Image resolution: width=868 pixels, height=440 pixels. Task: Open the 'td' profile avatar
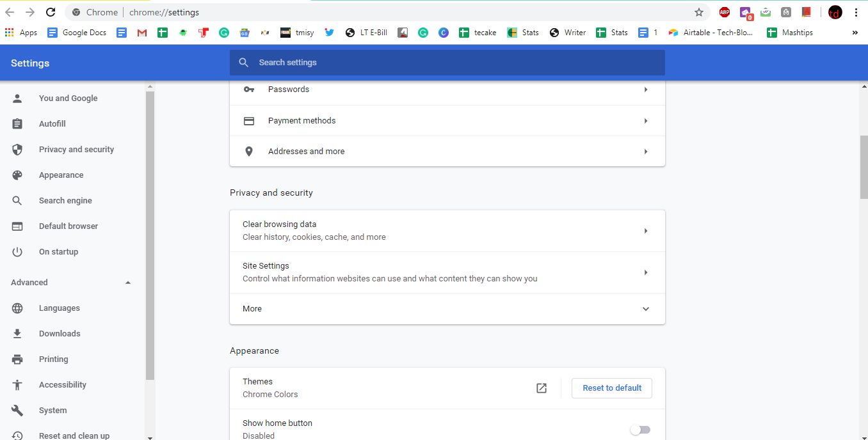point(835,12)
